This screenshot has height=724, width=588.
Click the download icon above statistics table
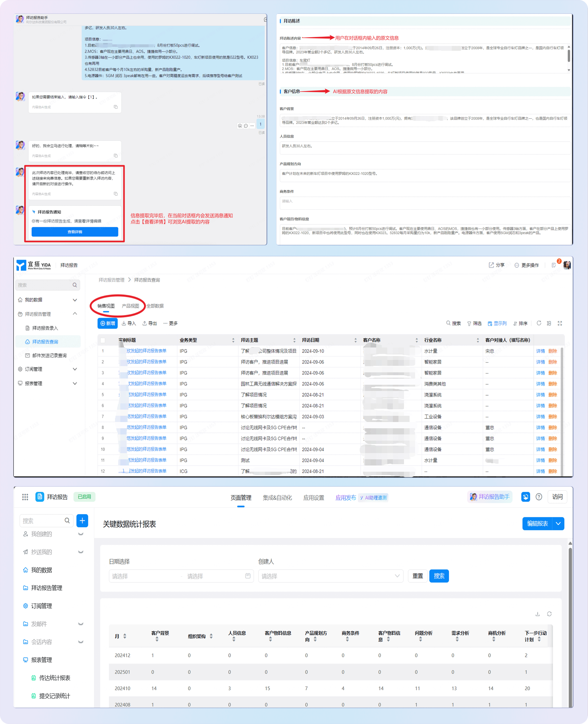538,614
